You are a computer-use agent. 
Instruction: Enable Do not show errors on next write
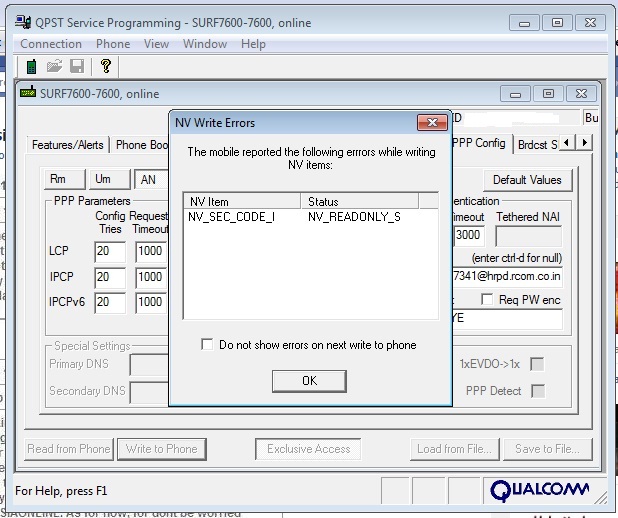click(x=207, y=344)
